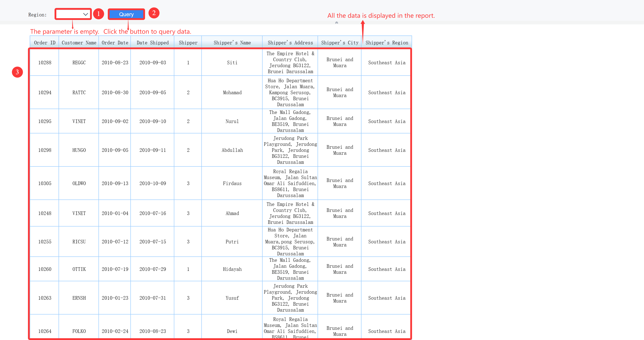
Task: Open the Region dropdown arrow
Action: (x=86, y=14)
